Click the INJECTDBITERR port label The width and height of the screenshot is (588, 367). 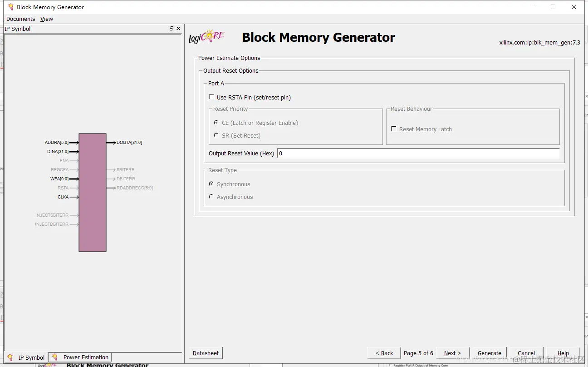point(52,224)
